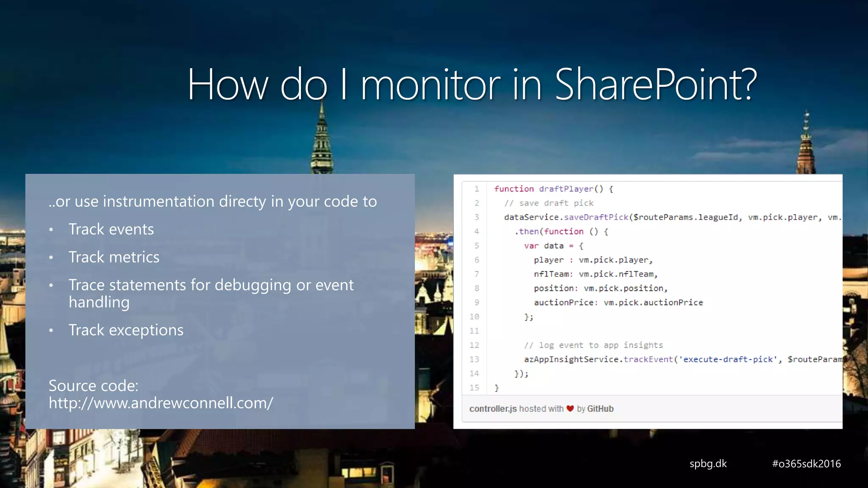The image size is (868, 488).
Task: Select the 'Track metrics' bullet
Action: click(114, 257)
